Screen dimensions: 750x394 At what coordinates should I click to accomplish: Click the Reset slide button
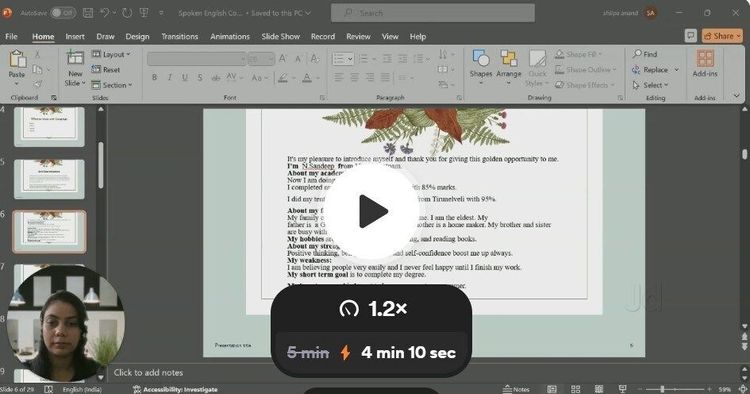(106, 70)
